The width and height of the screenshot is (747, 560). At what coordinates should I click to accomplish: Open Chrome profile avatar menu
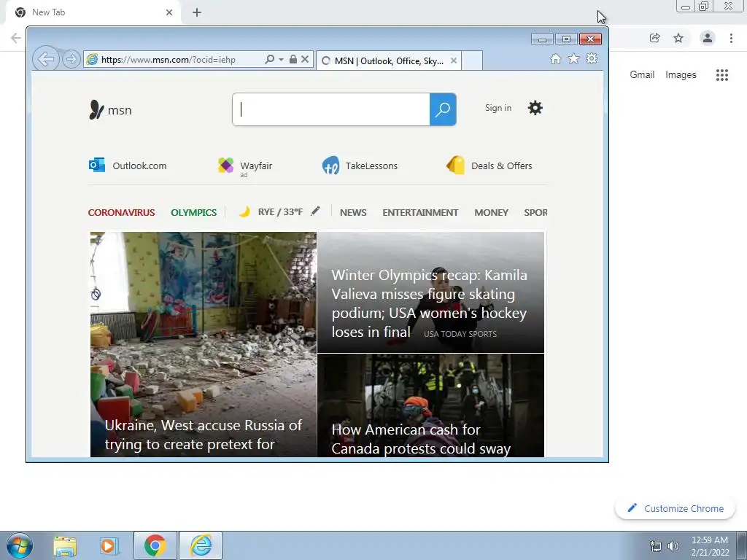point(708,38)
